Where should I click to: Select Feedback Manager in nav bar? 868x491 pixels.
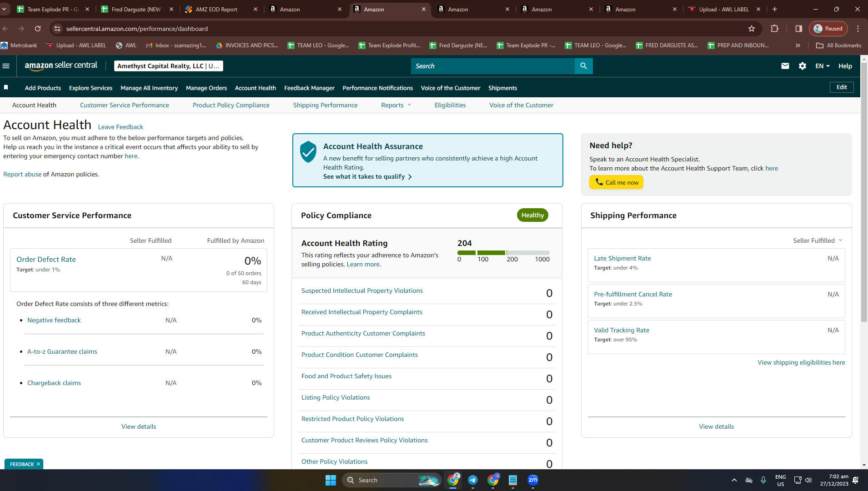click(309, 88)
